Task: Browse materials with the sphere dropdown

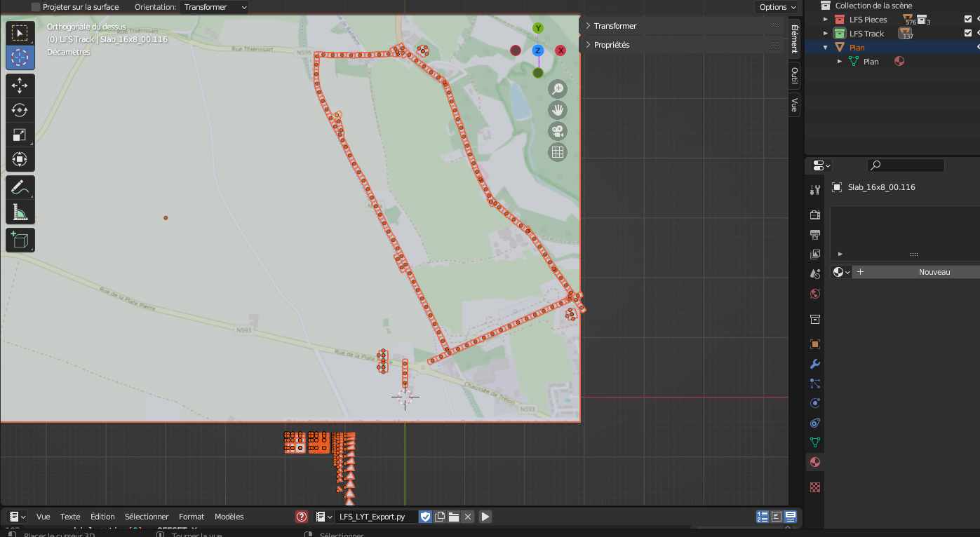Action: 841,272
